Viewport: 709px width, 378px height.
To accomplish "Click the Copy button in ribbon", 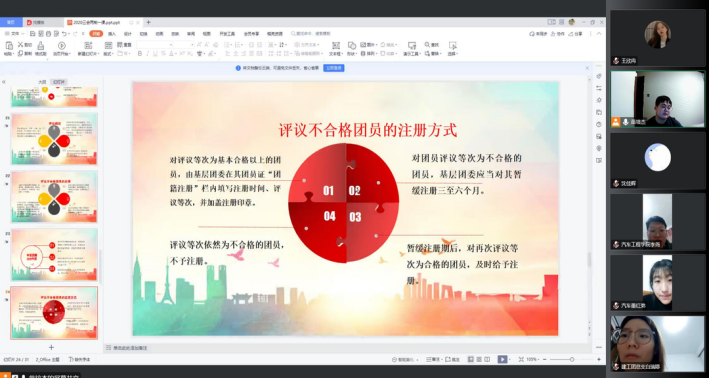I will [26, 53].
